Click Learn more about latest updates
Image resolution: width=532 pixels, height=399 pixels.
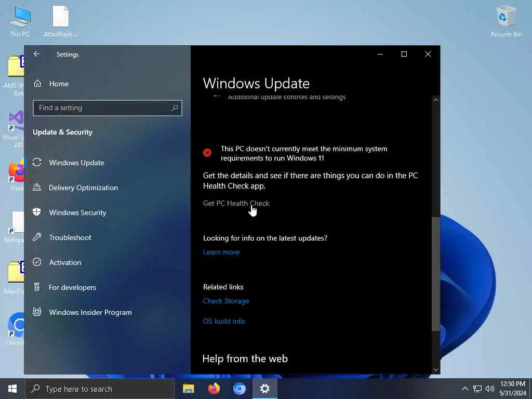pyautogui.click(x=221, y=252)
